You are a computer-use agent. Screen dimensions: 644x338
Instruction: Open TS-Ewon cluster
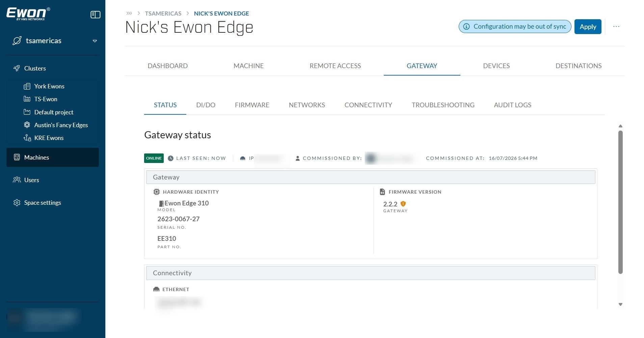coord(46,99)
